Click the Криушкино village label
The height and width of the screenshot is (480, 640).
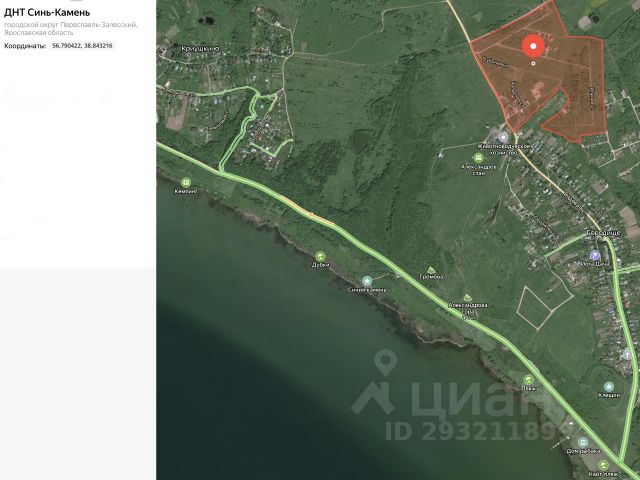(200, 48)
